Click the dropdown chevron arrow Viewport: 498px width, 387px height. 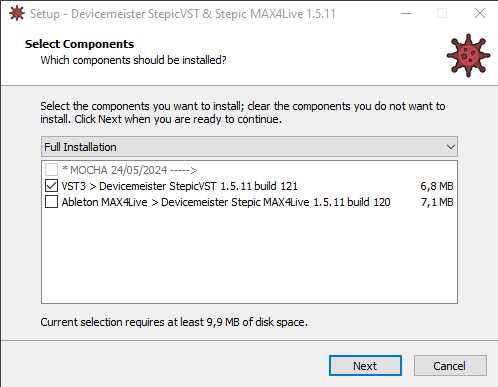click(x=451, y=147)
